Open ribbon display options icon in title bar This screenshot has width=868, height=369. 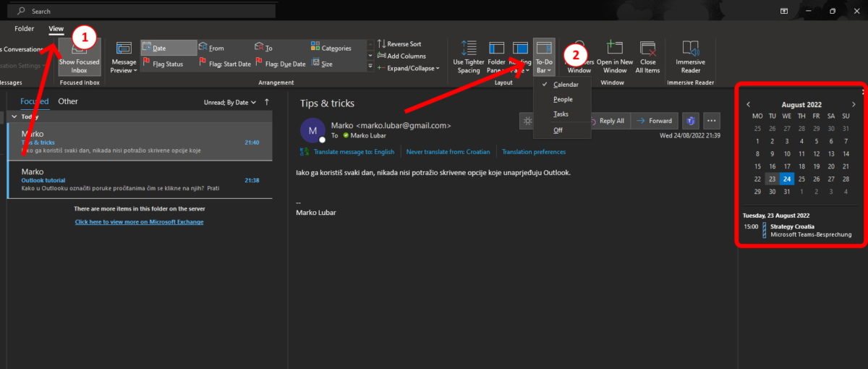(784, 11)
